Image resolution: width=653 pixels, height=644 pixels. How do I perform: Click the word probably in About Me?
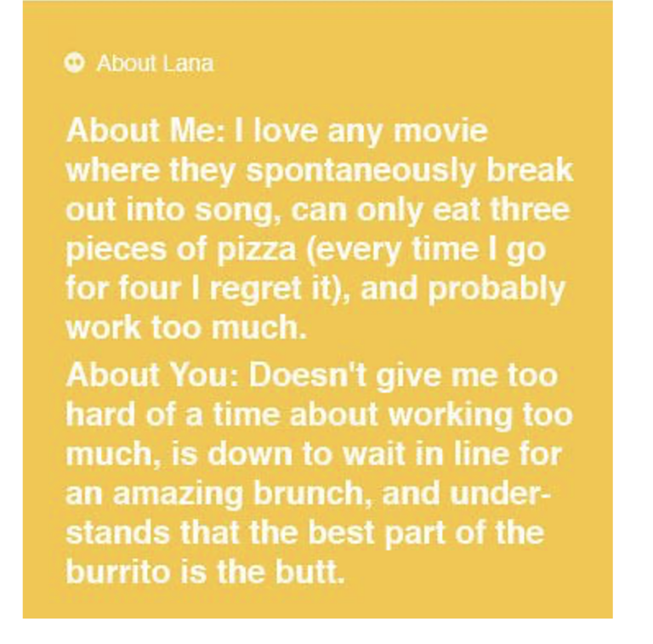[x=496, y=289]
